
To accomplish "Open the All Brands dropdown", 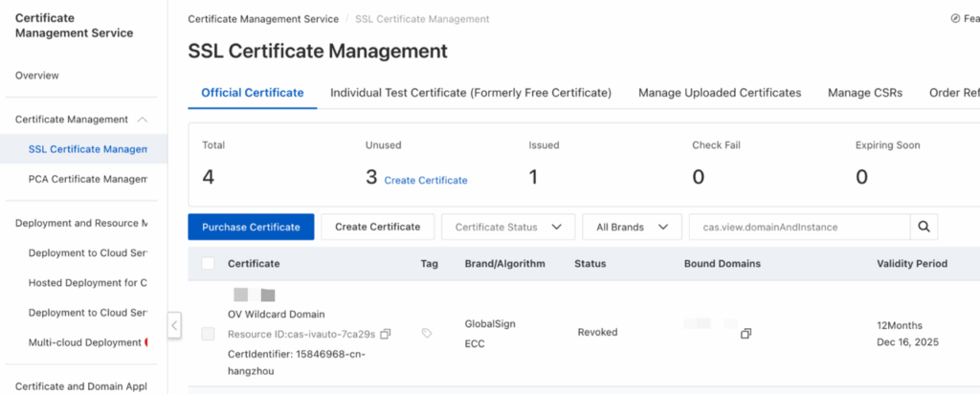I will pos(631,227).
